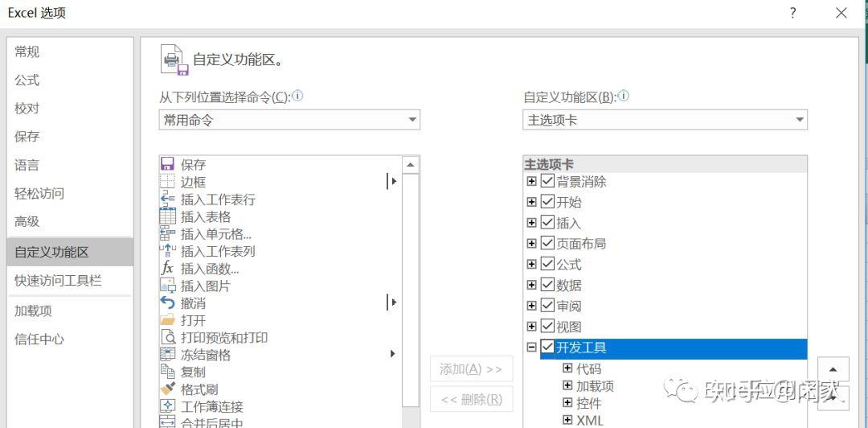The image size is (868, 428).
Task: Toggle the 开发工具 checkbox
Action: point(547,347)
